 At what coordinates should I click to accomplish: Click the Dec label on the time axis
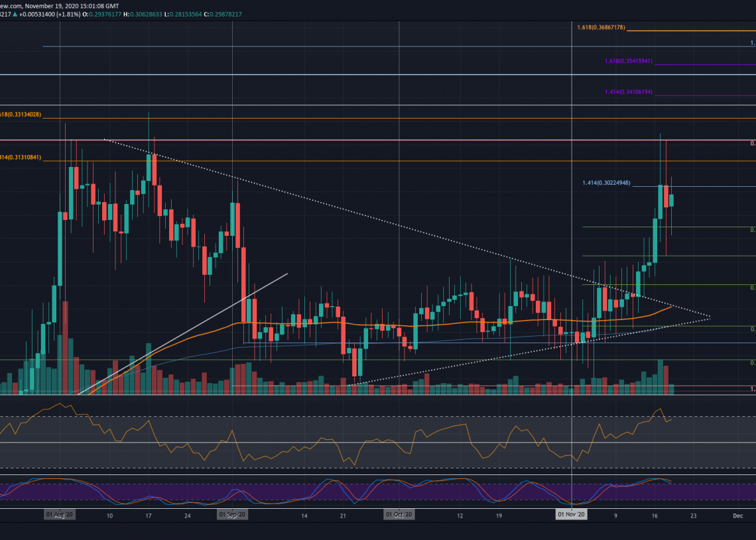click(737, 514)
